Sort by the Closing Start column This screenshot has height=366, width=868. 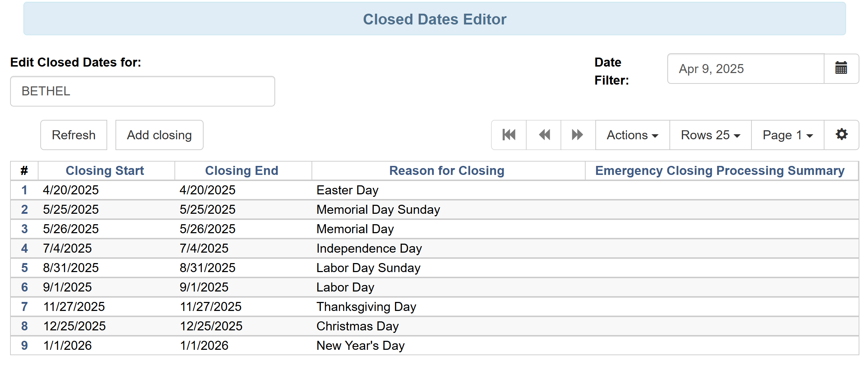coord(105,170)
